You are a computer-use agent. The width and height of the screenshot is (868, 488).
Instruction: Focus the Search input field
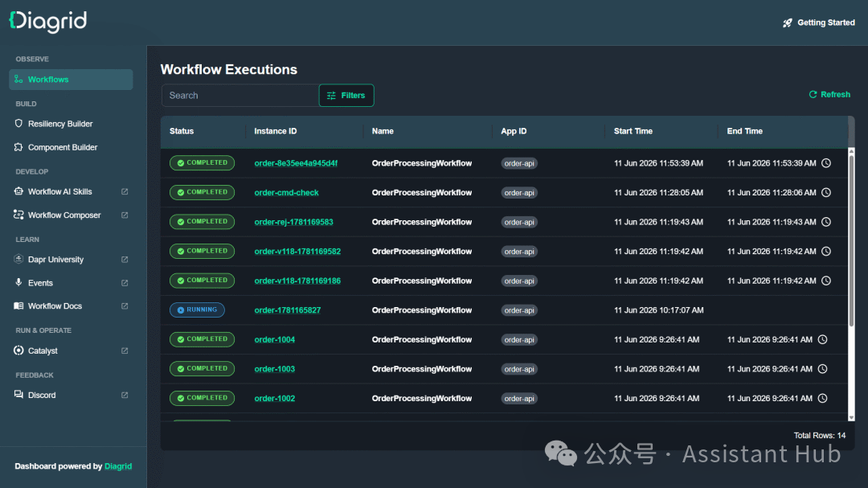(x=240, y=96)
